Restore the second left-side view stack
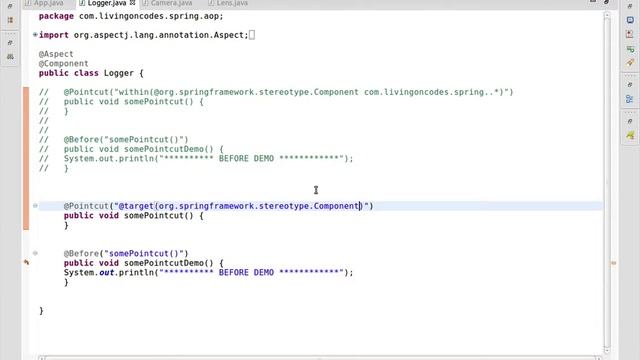 click(x=10, y=42)
